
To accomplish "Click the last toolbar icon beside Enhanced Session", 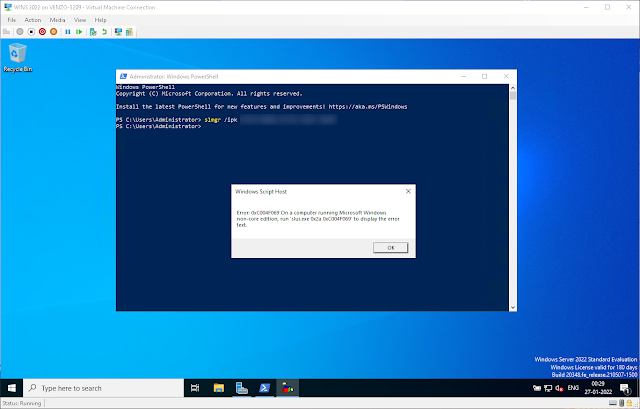I will point(129,31).
